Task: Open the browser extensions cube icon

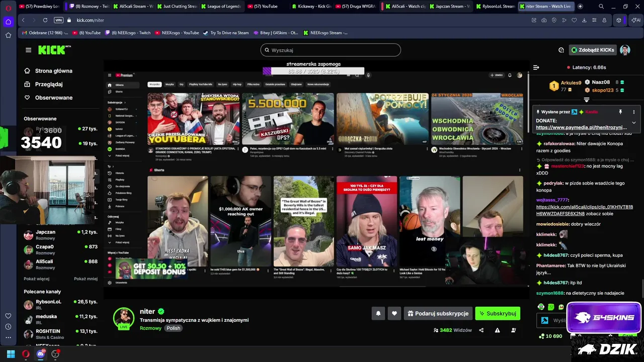Action: click(619, 20)
